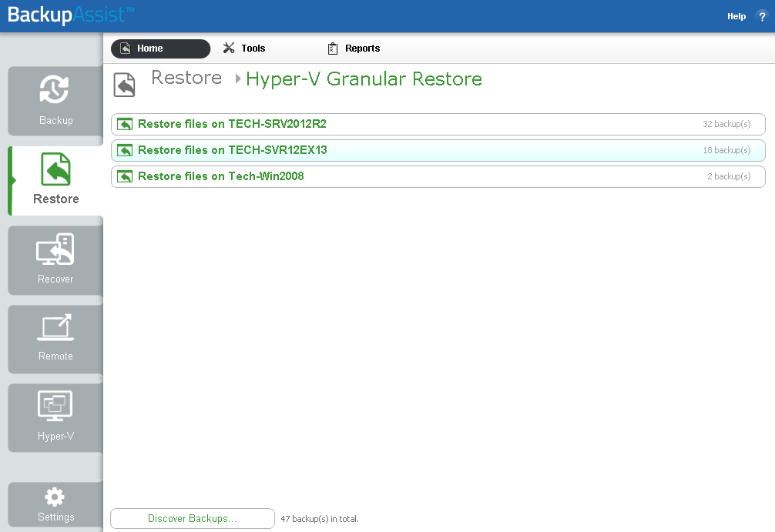This screenshot has width=775, height=532.
Task: Open the Recover section icon
Action: pos(55,249)
